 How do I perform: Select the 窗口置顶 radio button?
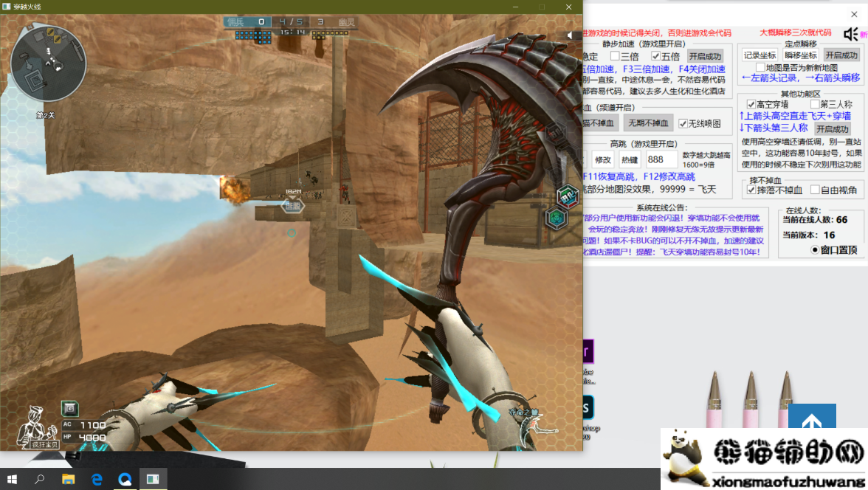pos(815,250)
